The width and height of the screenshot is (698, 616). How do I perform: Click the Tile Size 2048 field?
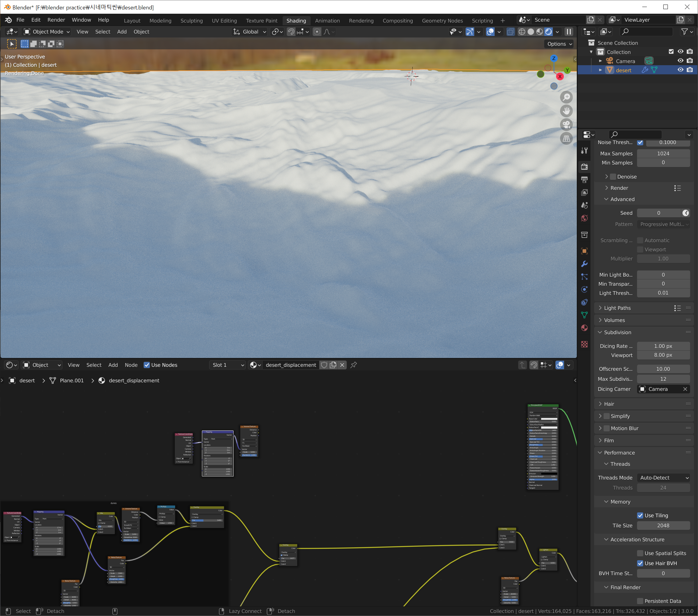point(663,526)
